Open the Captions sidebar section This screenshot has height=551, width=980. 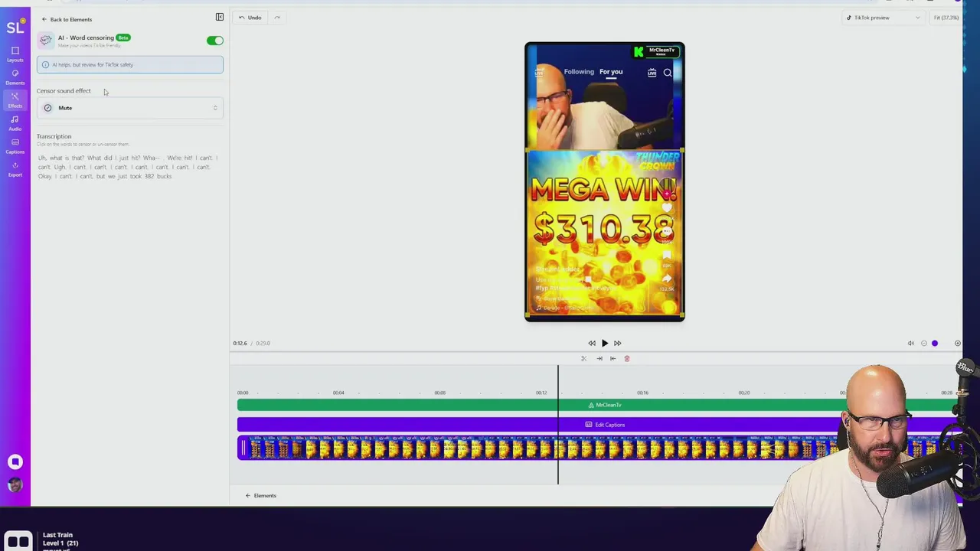tap(15, 145)
